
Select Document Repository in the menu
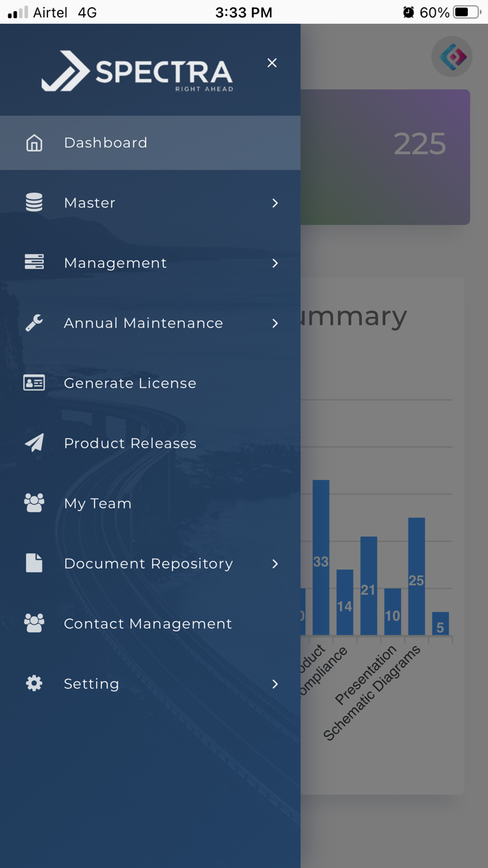click(x=150, y=564)
